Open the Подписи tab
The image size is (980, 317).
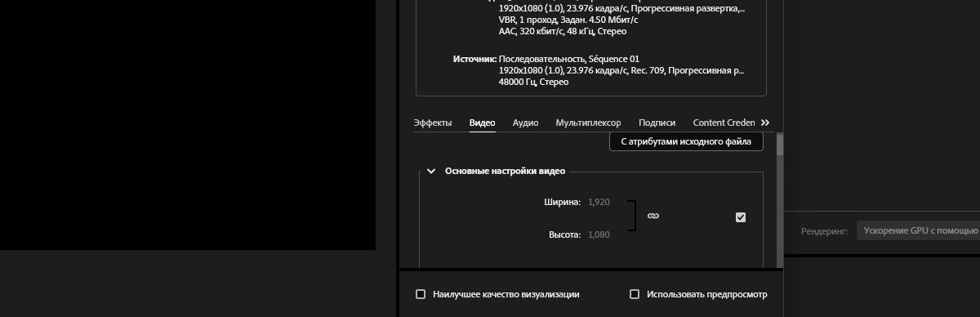[x=657, y=123]
